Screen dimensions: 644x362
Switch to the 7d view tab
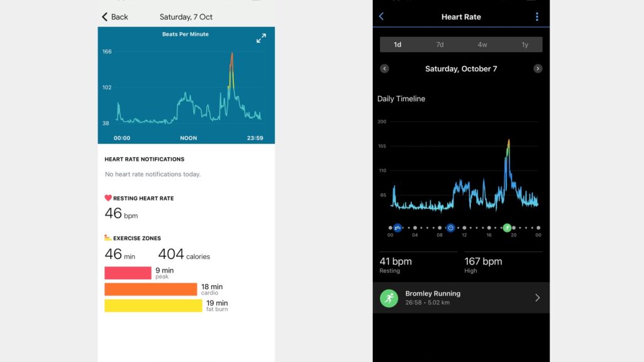pos(440,45)
